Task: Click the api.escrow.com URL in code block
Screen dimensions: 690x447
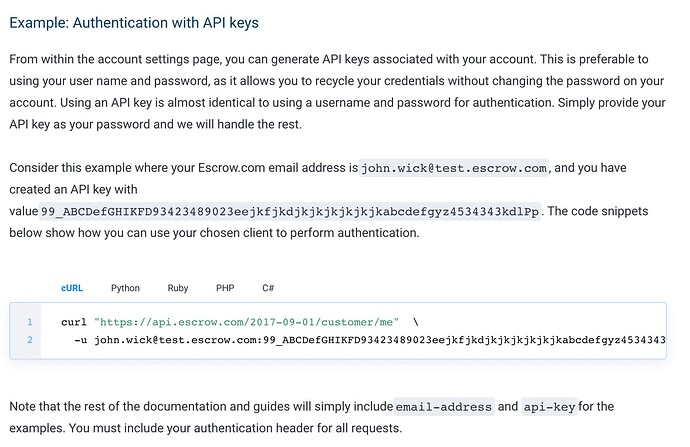Action: click(x=246, y=322)
